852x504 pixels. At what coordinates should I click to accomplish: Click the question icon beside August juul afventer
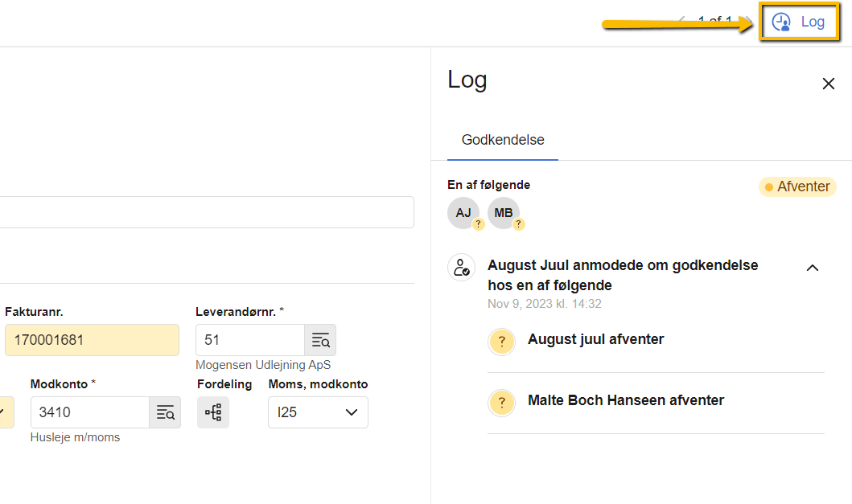[501, 342]
